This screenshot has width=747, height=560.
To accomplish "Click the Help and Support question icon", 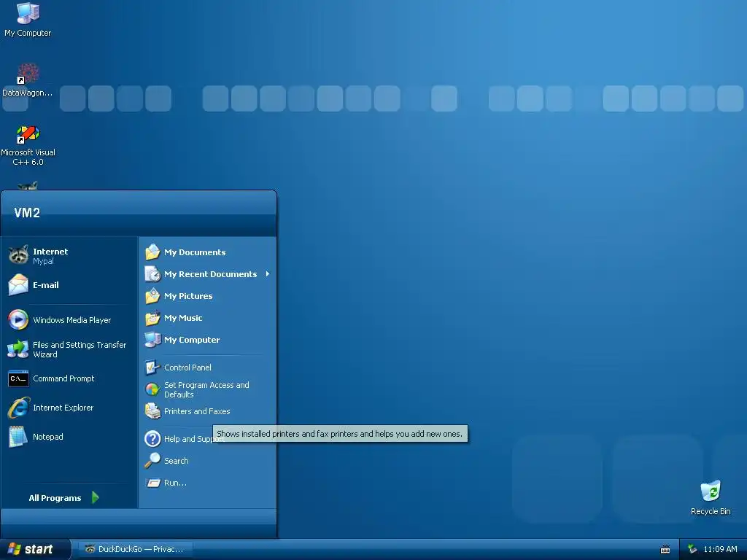I will coord(152,438).
